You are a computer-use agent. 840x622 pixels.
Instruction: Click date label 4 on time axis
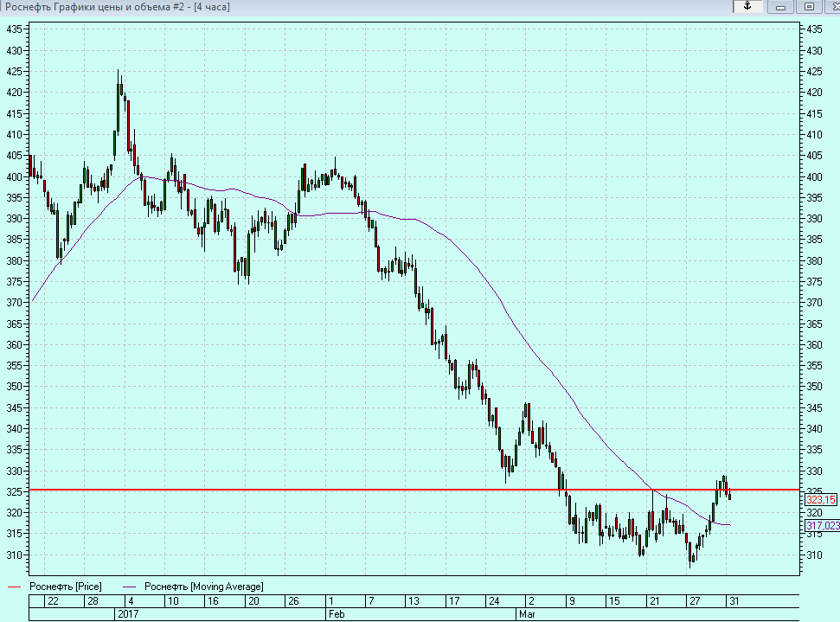point(131,601)
